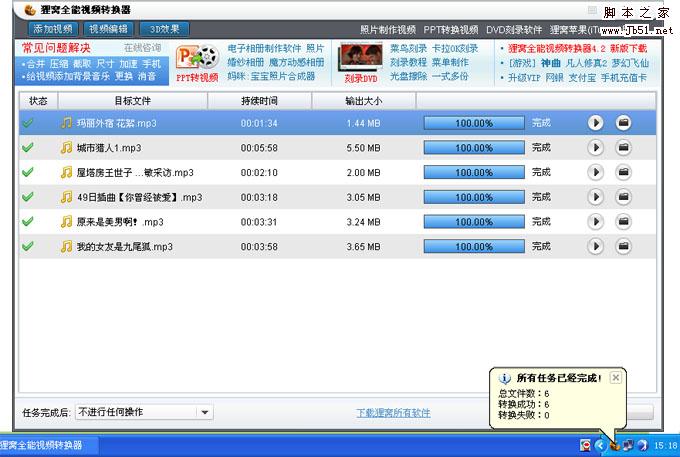Open the 照片制作视频 link in the top bar

click(388, 29)
